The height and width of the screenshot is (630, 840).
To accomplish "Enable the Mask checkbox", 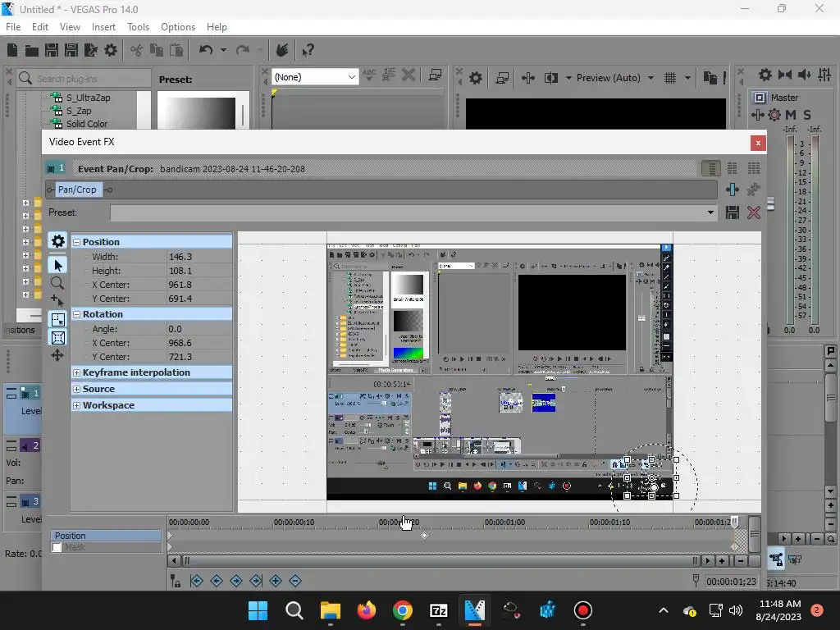I will (x=57, y=547).
